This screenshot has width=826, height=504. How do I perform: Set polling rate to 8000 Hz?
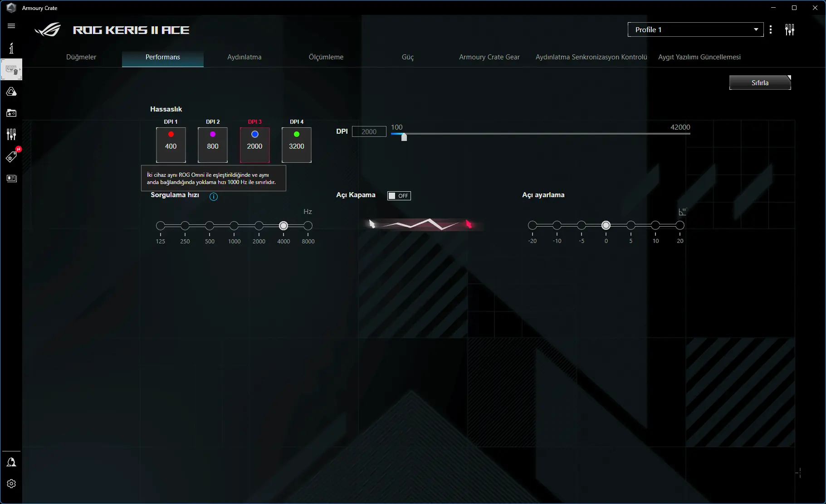point(308,226)
